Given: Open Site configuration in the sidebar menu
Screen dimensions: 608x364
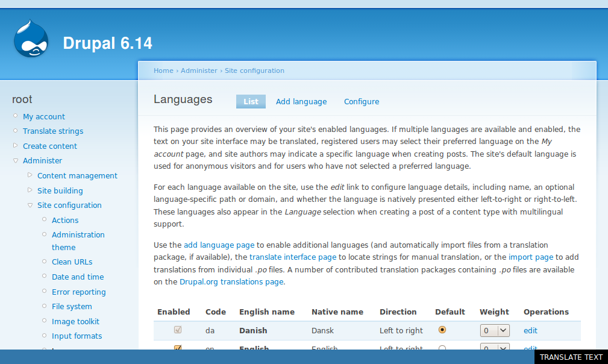Looking at the screenshot, I should tap(69, 205).
